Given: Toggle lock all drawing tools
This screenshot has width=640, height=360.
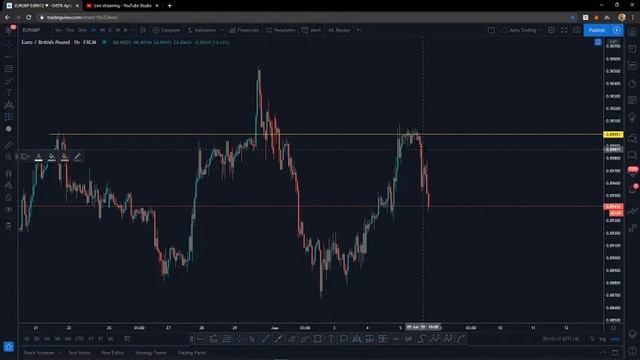Looking at the screenshot, I should tap(9, 197).
